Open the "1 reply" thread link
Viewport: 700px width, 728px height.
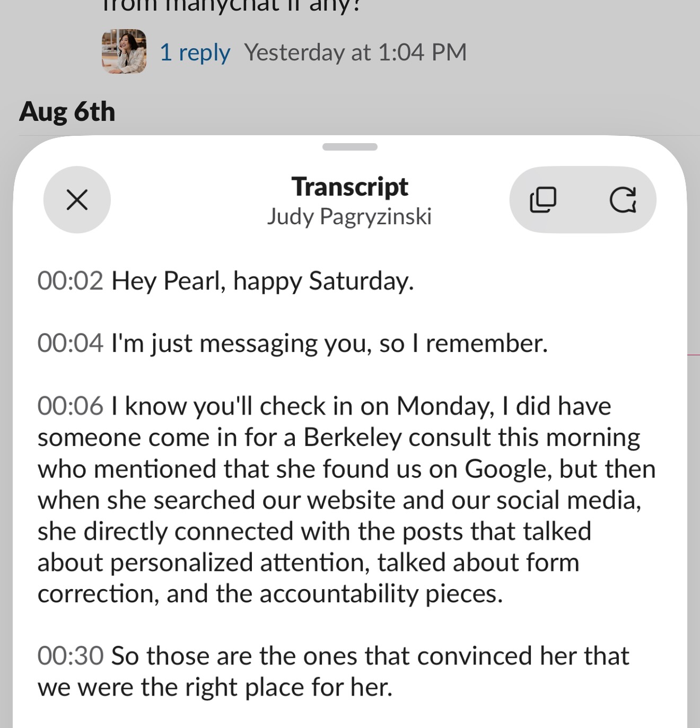195,52
